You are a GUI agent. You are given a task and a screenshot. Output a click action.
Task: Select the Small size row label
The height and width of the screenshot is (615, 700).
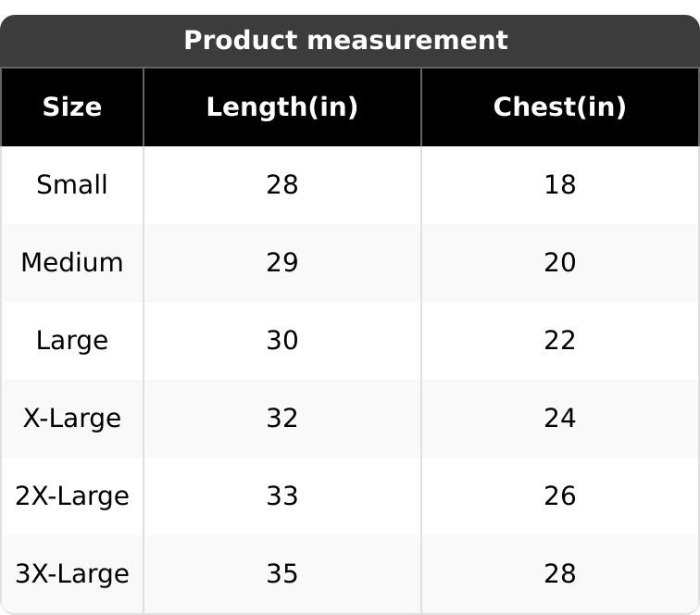point(72,185)
